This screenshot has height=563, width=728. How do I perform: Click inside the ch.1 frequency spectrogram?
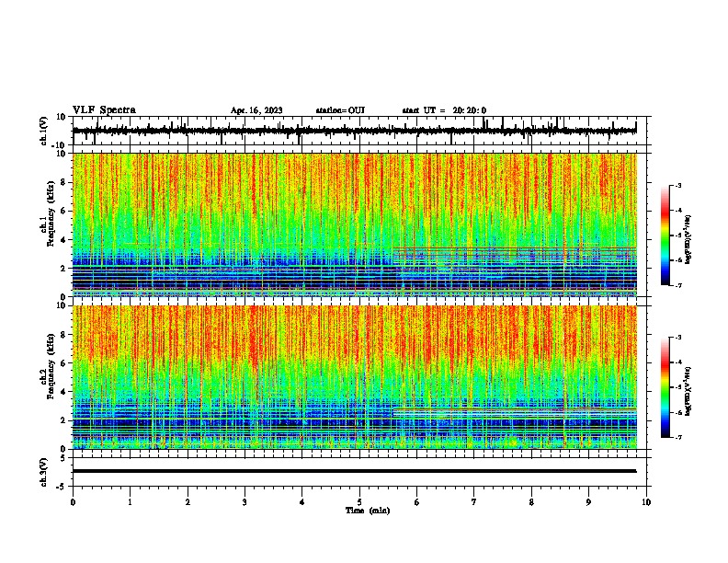pos(355,224)
